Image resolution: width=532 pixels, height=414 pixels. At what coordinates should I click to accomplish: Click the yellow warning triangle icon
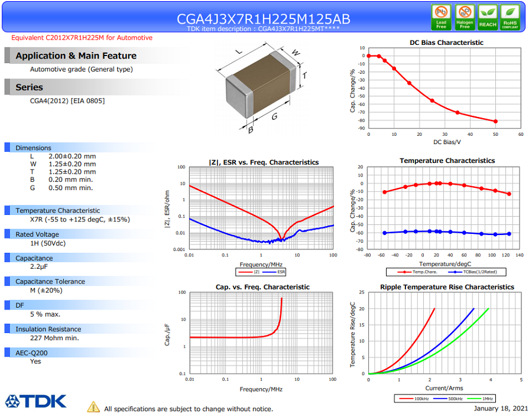[93, 407]
